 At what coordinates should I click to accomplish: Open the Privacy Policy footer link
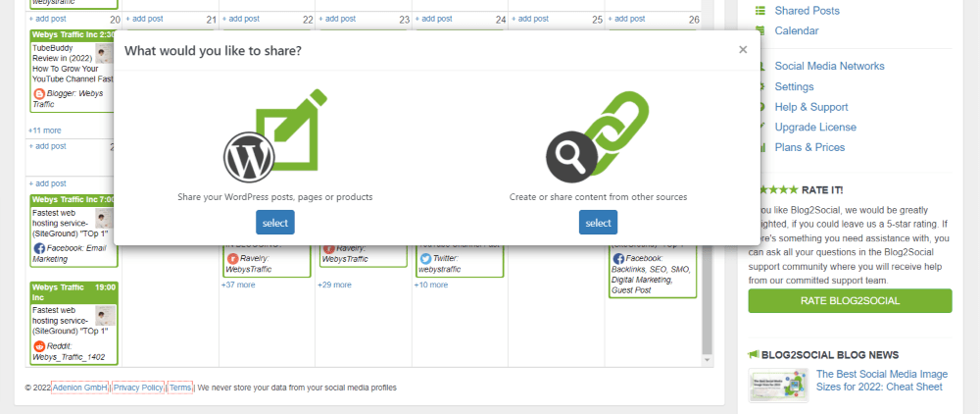point(138,388)
